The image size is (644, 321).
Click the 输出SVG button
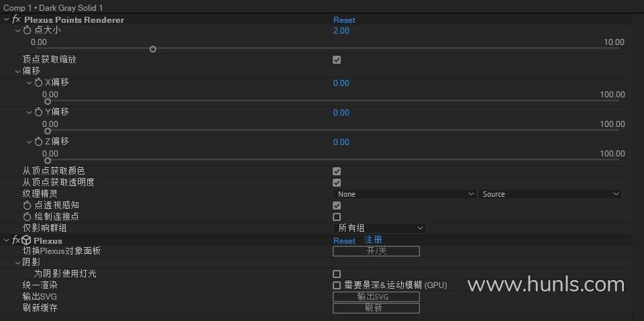pos(376,297)
